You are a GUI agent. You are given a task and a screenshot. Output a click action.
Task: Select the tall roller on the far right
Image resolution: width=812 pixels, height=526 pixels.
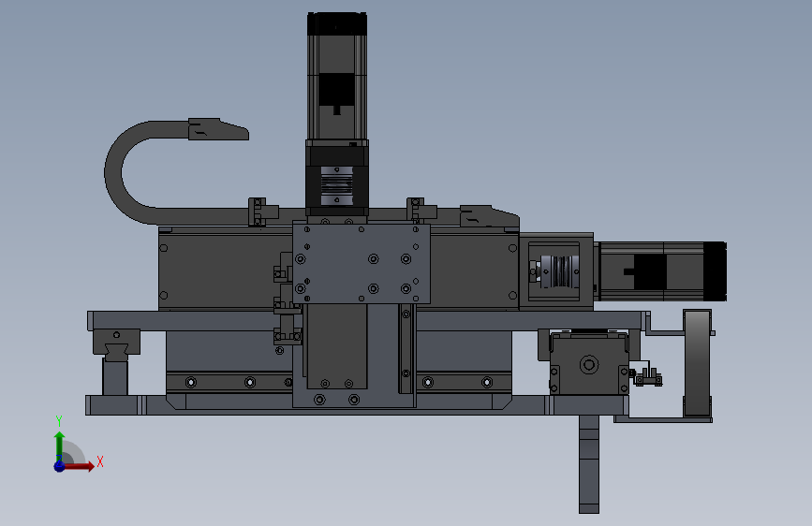[698, 363]
